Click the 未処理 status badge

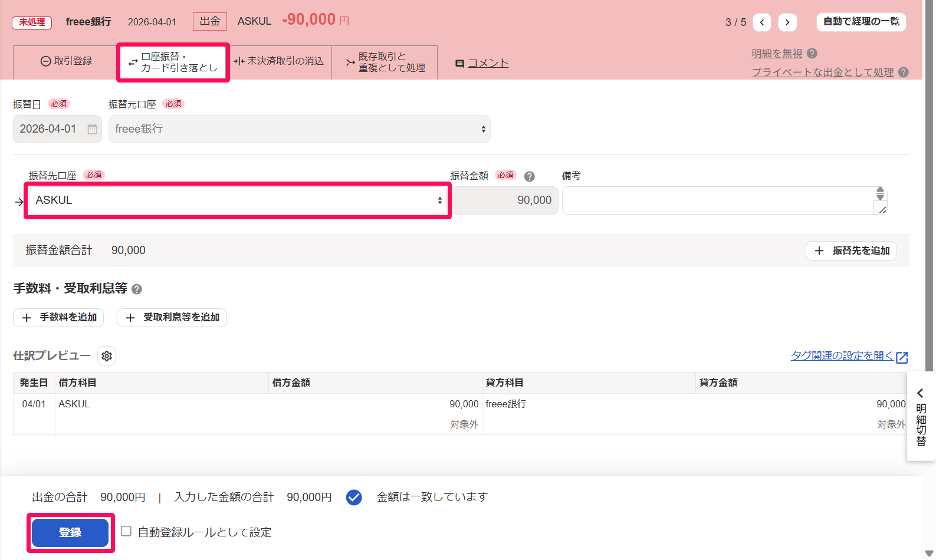pyautogui.click(x=32, y=22)
